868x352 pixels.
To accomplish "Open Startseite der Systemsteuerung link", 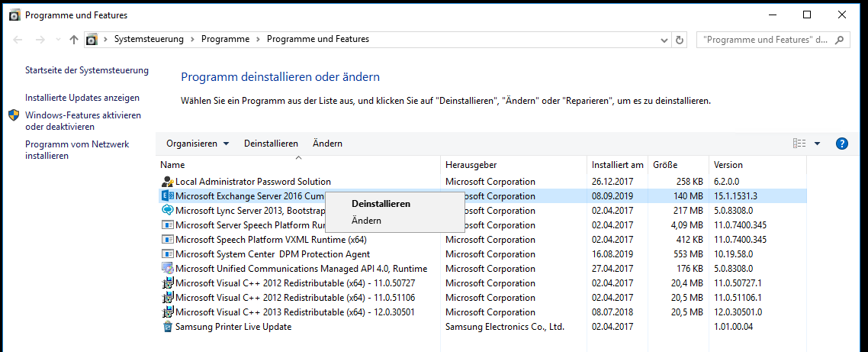I will (87, 70).
